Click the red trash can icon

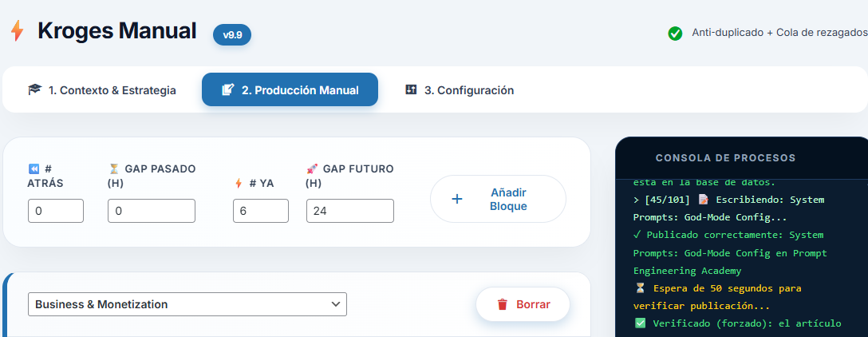tap(503, 304)
